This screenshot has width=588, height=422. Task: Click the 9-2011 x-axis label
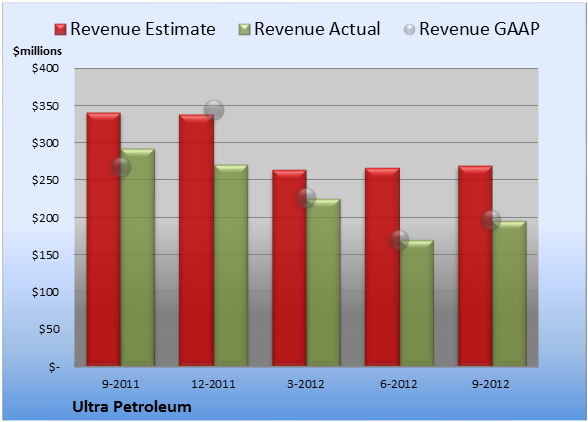121,384
